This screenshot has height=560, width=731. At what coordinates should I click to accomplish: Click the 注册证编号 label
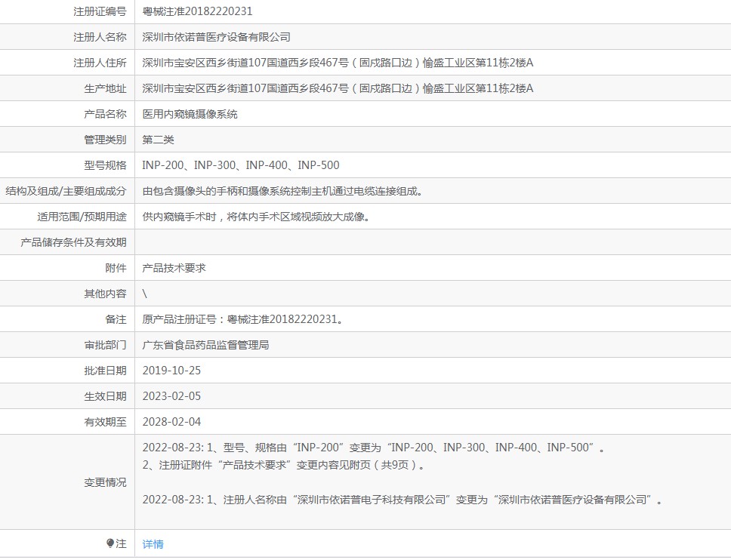click(100, 11)
